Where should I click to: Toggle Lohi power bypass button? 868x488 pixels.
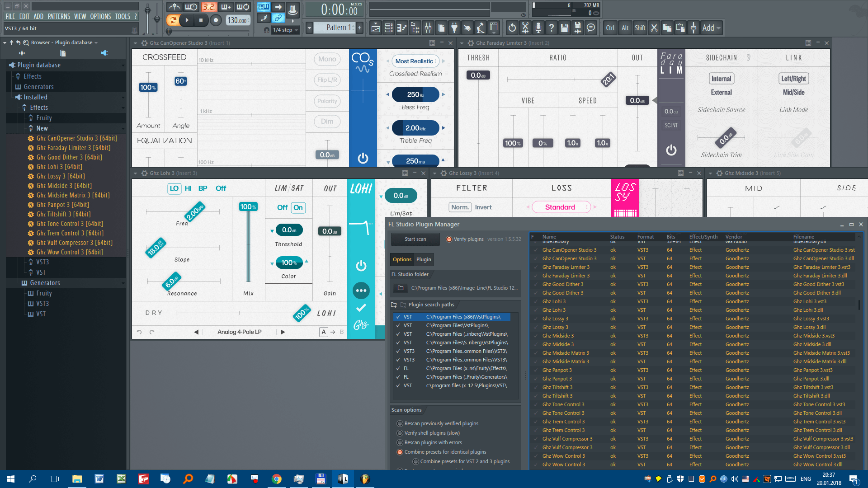361,266
